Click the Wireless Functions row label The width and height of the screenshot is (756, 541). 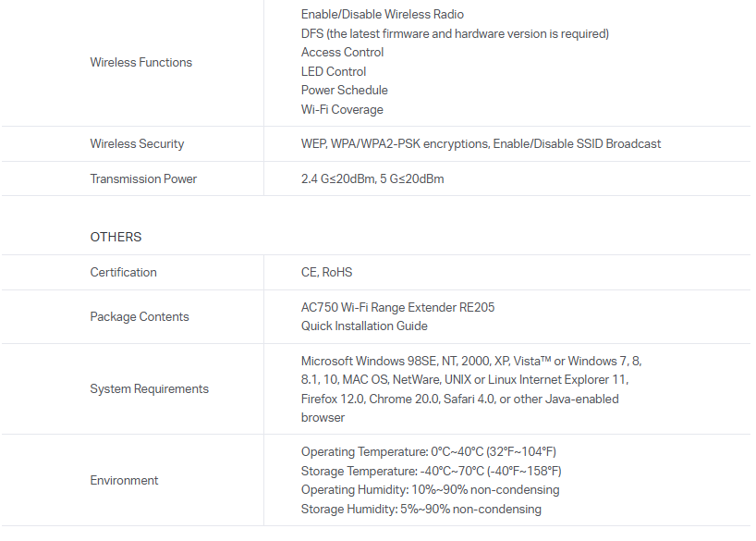tap(140, 62)
